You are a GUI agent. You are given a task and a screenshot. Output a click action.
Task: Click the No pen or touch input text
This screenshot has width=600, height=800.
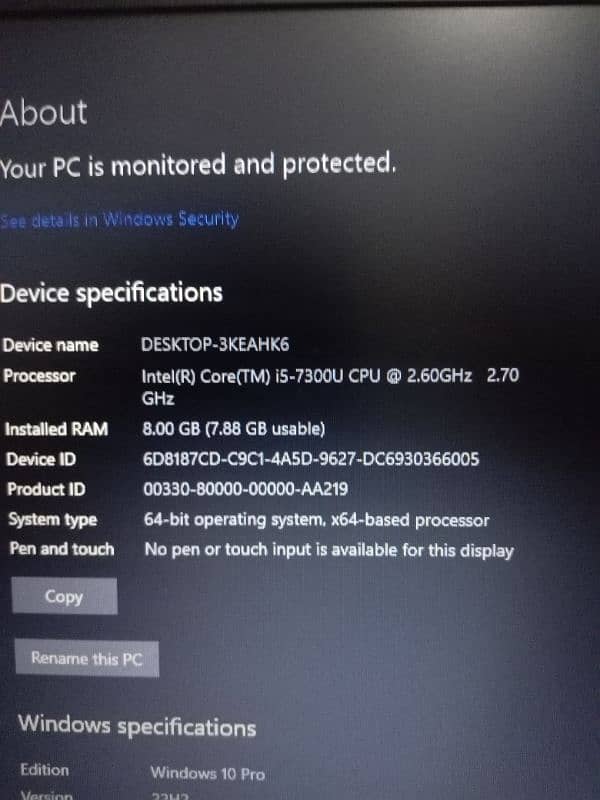[329, 550]
